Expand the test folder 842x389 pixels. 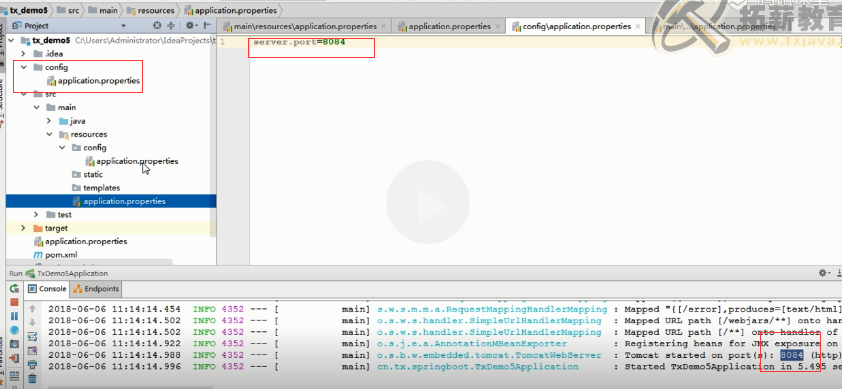click(x=36, y=215)
